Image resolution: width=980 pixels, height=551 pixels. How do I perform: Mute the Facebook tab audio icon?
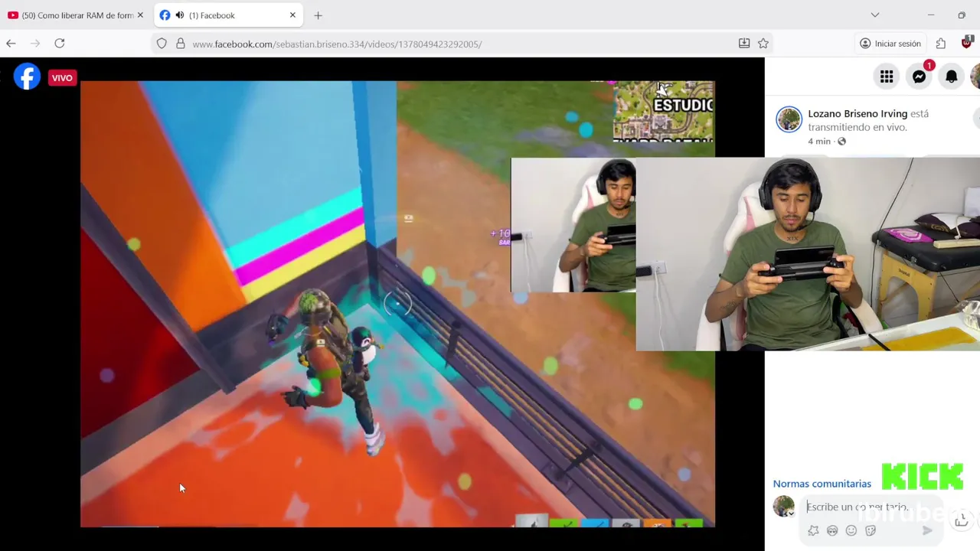point(179,15)
